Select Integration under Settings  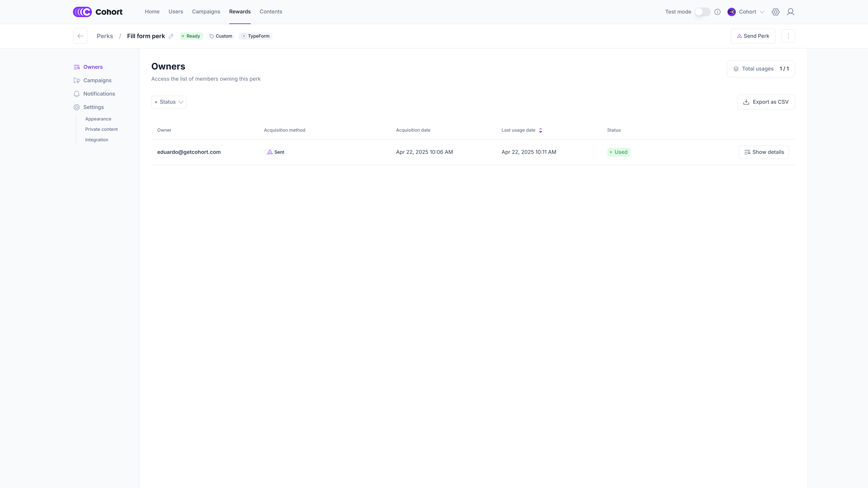(x=97, y=140)
